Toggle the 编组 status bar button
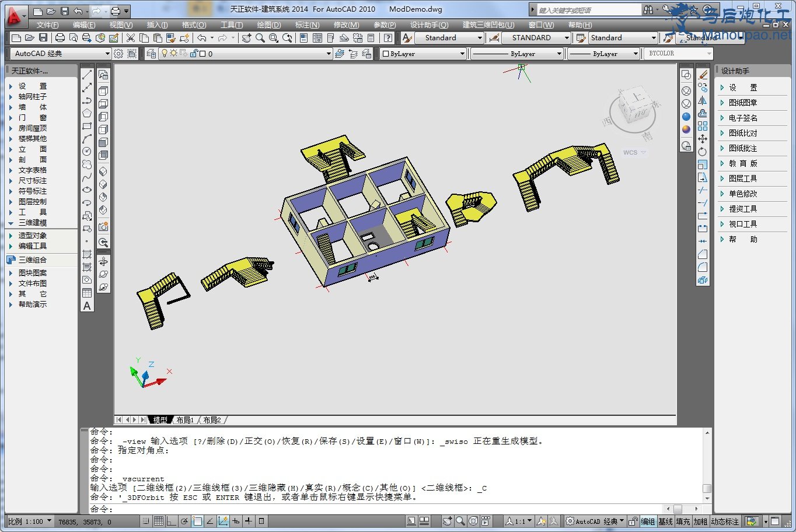The image size is (796, 532). pyautogui.click(x=648, y=521)
